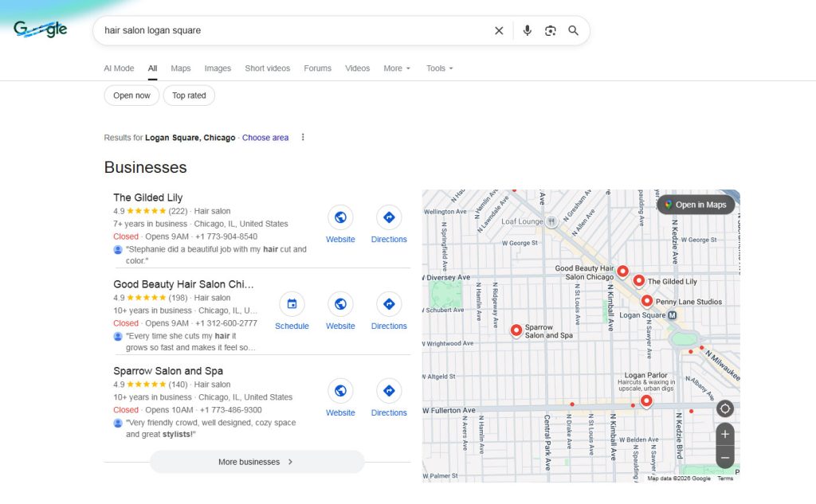
Task: Open The Gilded Lily website icon
Action: [340, 217]
